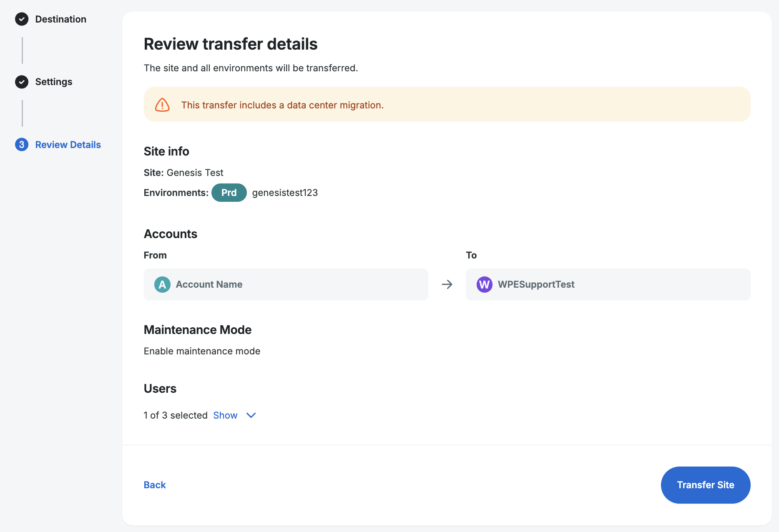Open the Settings step in sidebar

tap(54, 82)
